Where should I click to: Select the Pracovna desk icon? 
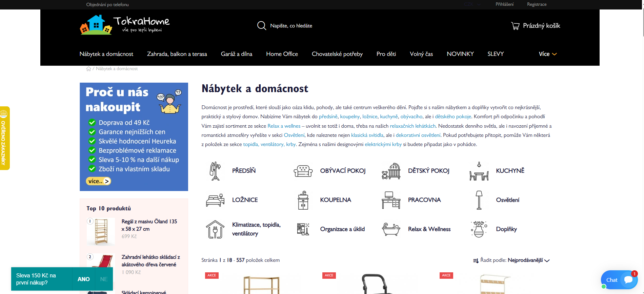(x=391, y=200)
